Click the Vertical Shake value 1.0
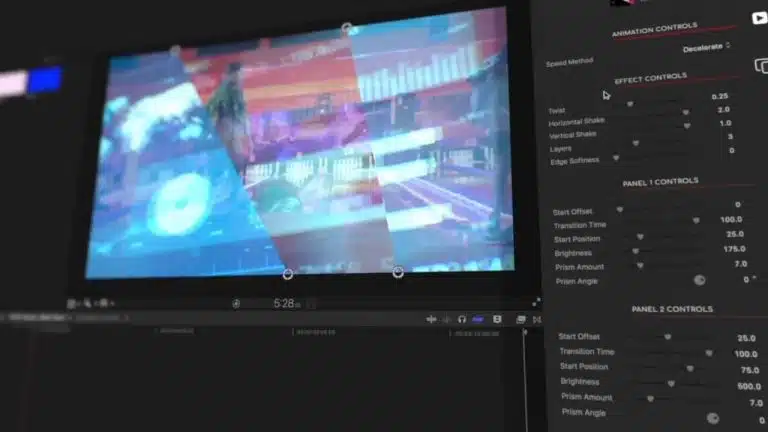Viewport: 768px width, 432px height. [725, 123]
